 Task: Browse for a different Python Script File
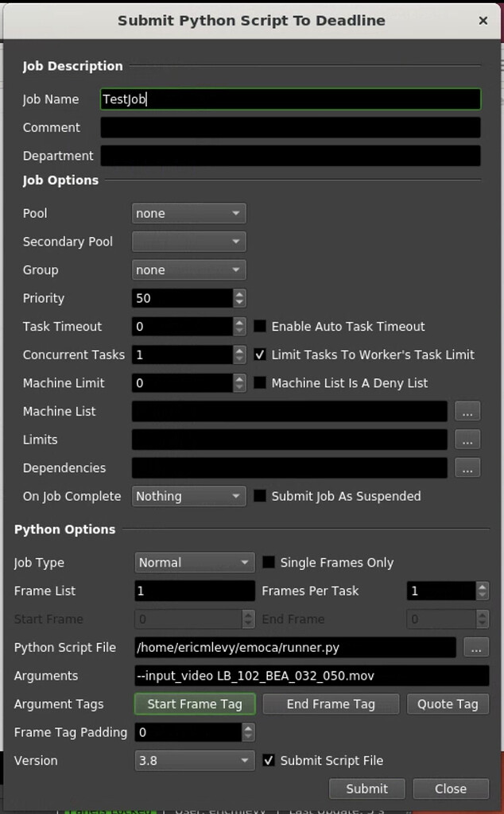(475, 647)
